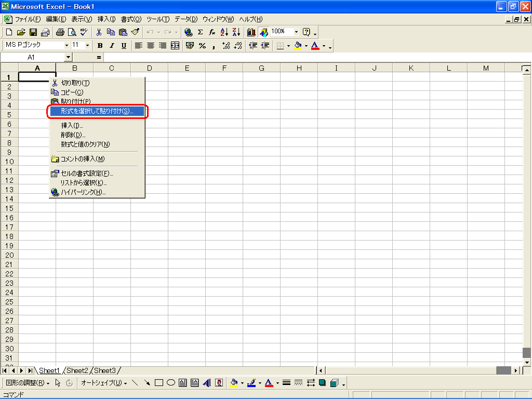Choose 形式を選択して貼り付け from context menu

(97, 111)
